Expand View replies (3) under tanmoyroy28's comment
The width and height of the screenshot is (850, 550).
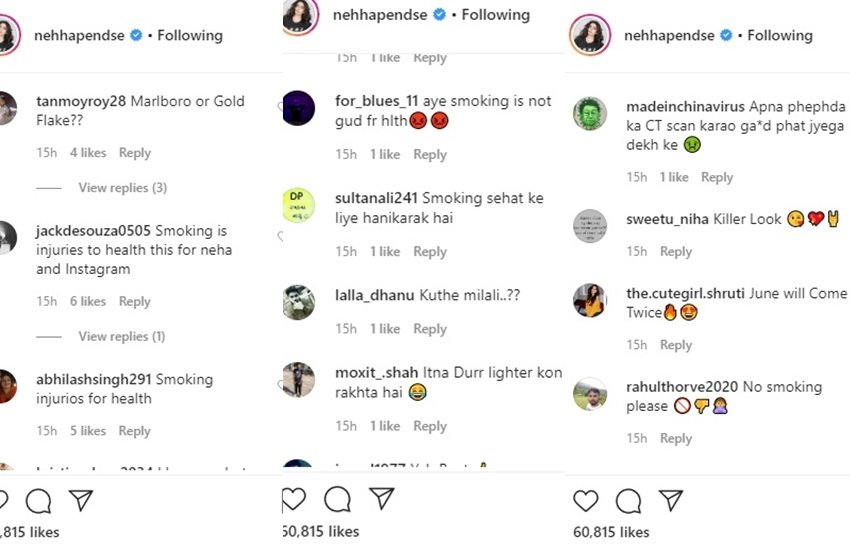pos(122,188)
